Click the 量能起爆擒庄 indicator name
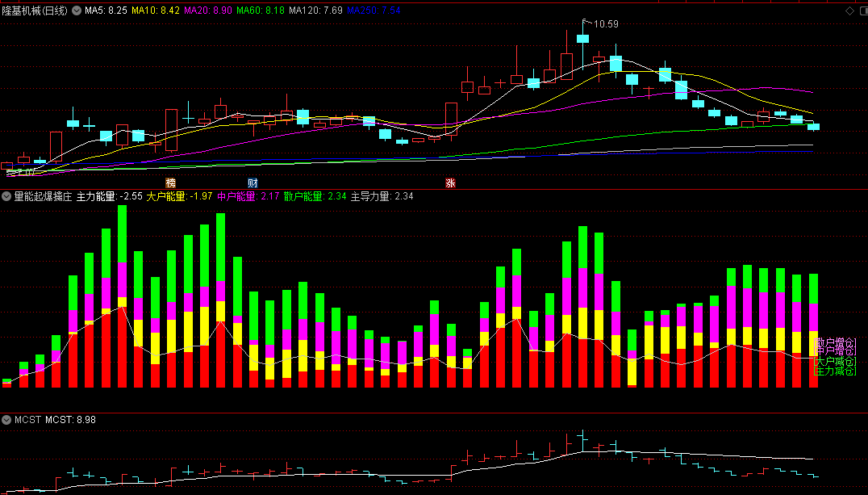This screenshot has height=495, width=868. [44, 196]
